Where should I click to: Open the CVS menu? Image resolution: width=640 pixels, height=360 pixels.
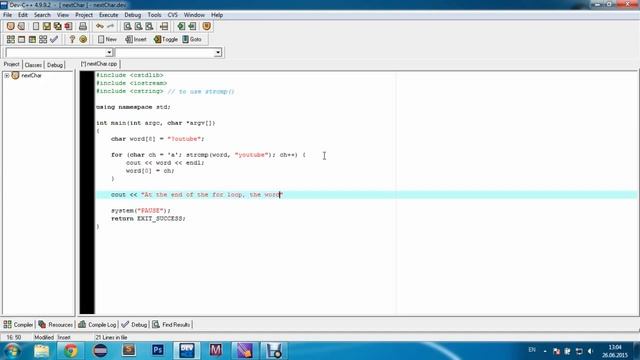point(173,15)
